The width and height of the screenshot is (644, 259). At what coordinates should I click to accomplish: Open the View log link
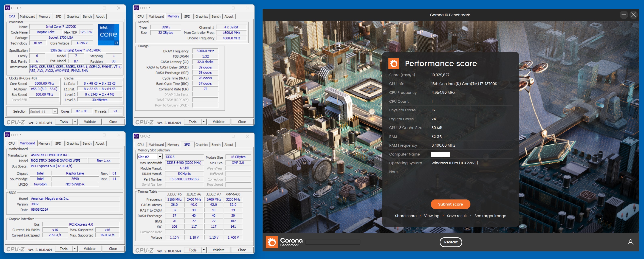tap(431, 216)
